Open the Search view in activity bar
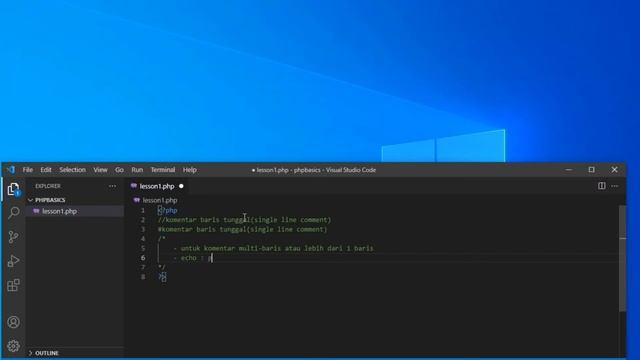The height and width of the screenshot is (360, 640). click(x=13, y=212)
